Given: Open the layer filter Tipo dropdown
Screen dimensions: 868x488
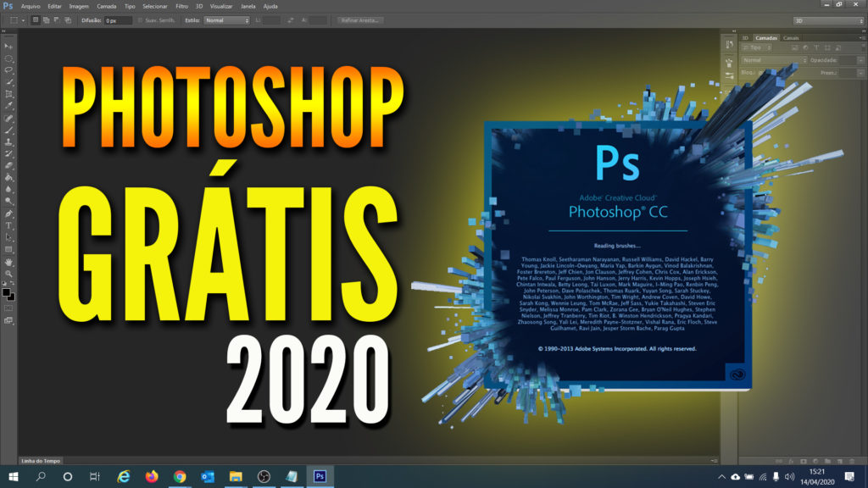Looking at the screenshot, I should pyautogui.click(x=757, y=48).
